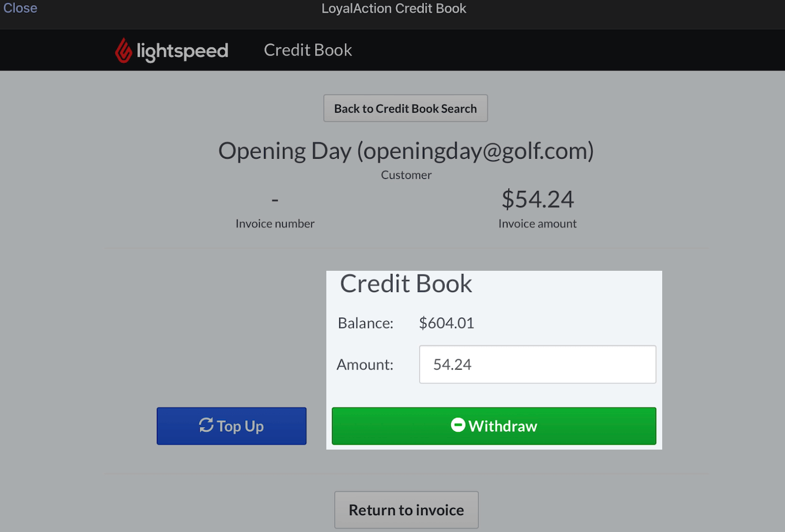Click the $54.24 invoice amount value
This screenshot has height=532, width=785.
pos(538,199)
